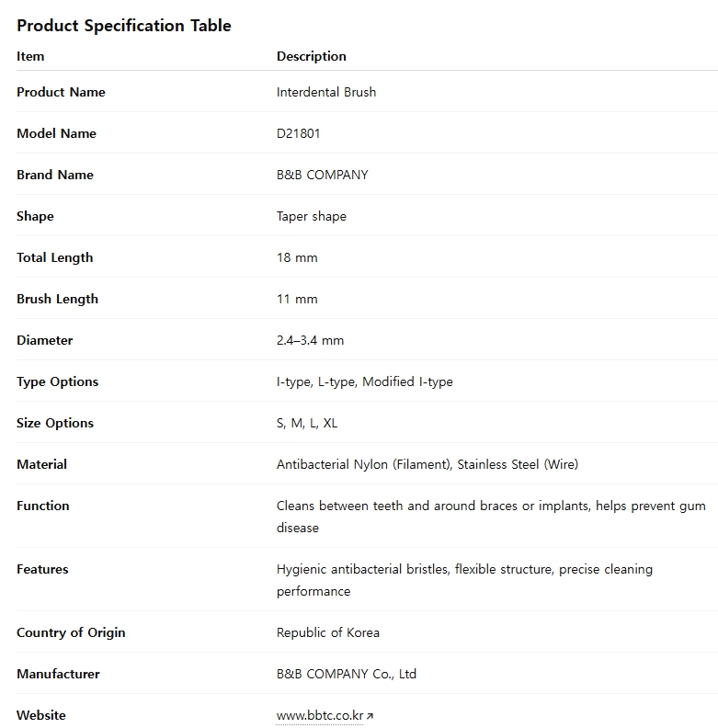Click the Republic of Korea value
The image size is (718, 728).
pos(328,632)
